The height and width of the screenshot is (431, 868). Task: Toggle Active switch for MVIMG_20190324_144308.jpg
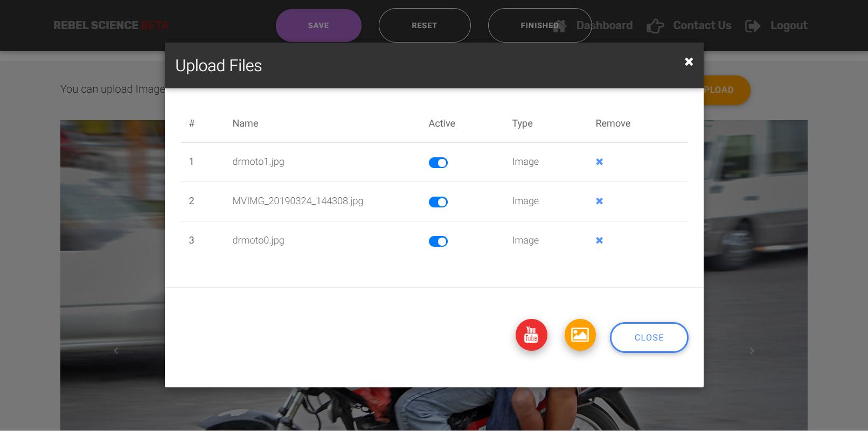point(438,202)
